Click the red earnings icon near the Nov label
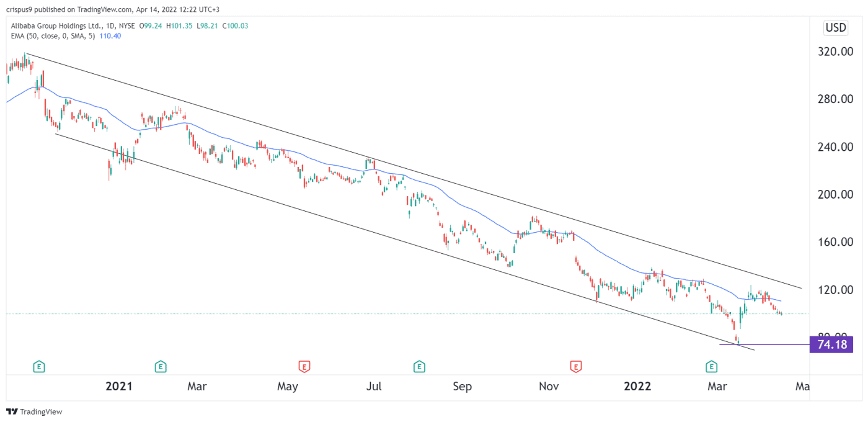 (x=577, y=367)
